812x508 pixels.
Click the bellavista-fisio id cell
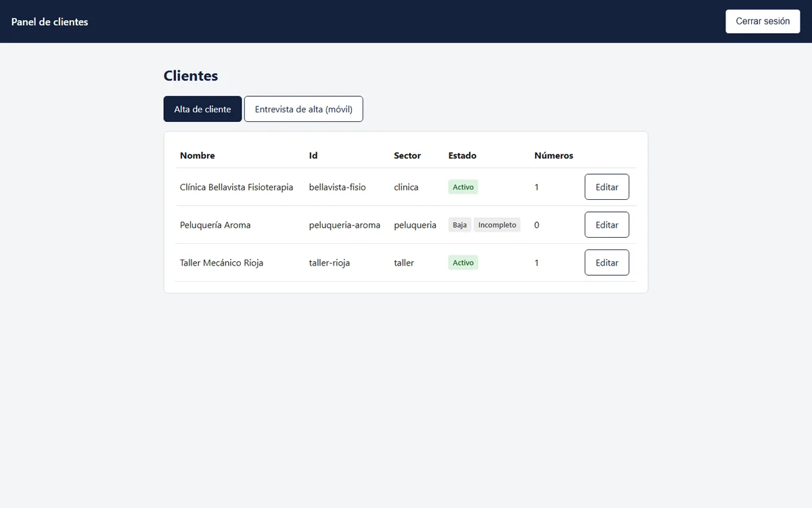[x=338, y=187]
